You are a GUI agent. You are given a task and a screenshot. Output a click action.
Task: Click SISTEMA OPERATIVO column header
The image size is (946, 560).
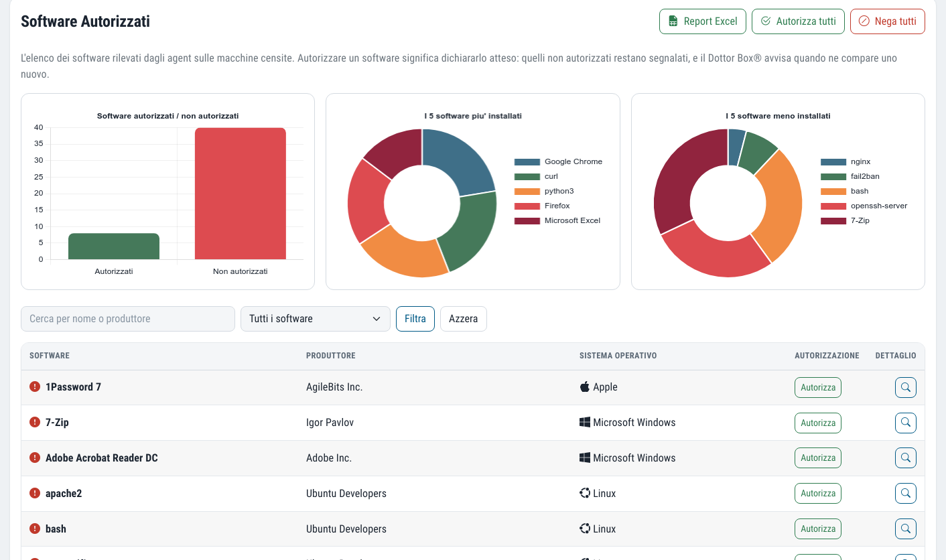(618, 356)
